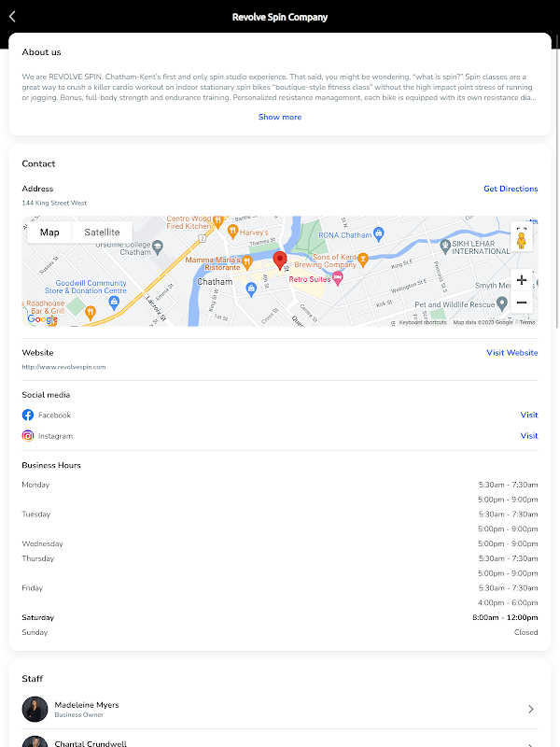Click the Sunday Closed text

(x=525, y=632)
